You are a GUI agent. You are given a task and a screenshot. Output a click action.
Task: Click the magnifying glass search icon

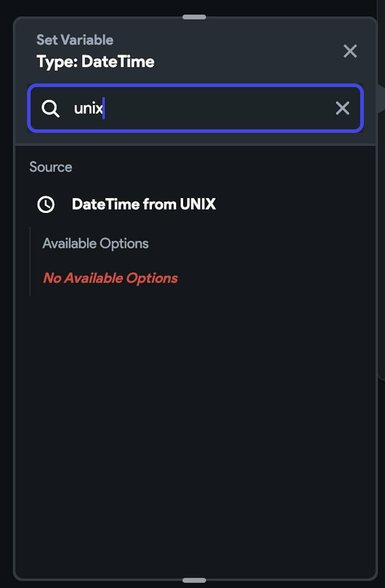click(x=50, y=108)
